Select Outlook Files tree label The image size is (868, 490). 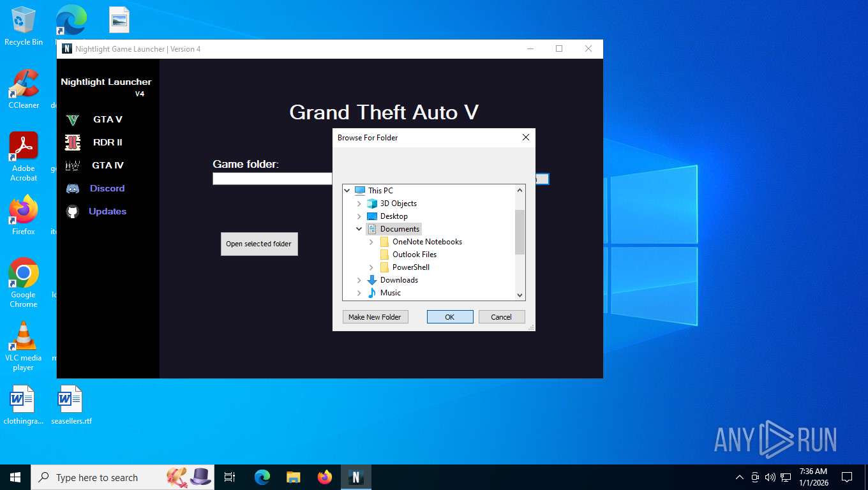pyautogui.click(x=414, y=255)
